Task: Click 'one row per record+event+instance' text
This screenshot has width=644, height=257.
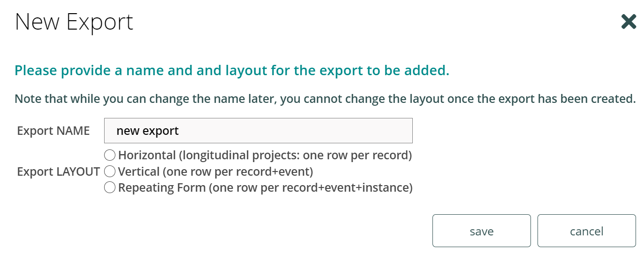Action: pos(311,188)
